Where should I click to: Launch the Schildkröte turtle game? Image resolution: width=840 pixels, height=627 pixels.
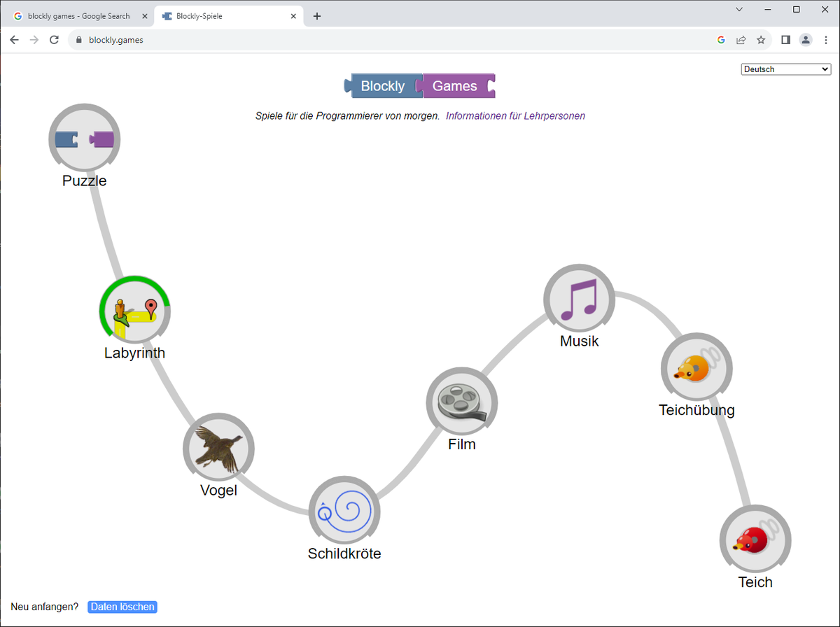point(344,510)
